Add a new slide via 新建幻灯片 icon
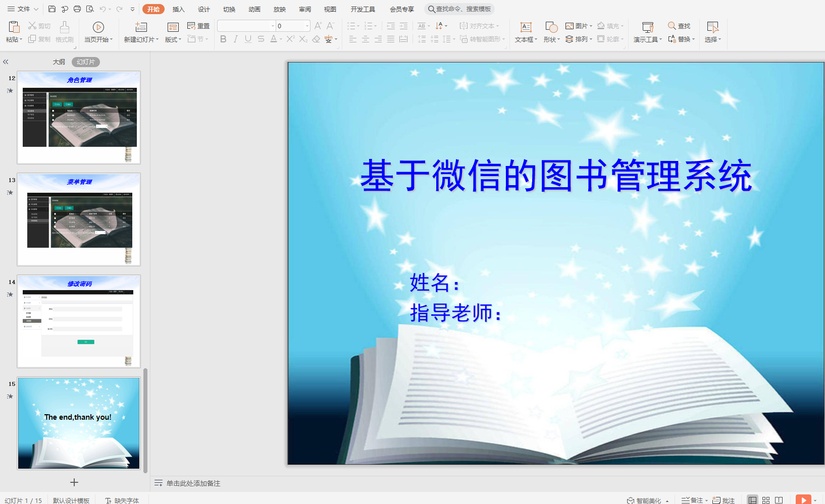 coord(141,27)
